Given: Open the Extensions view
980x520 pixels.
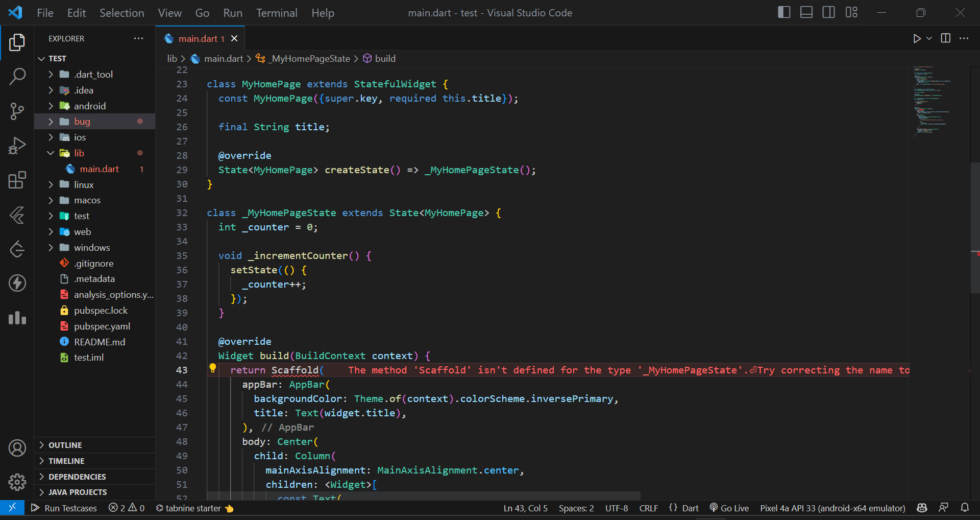Looking at the screenshot, I should [17, 180].
